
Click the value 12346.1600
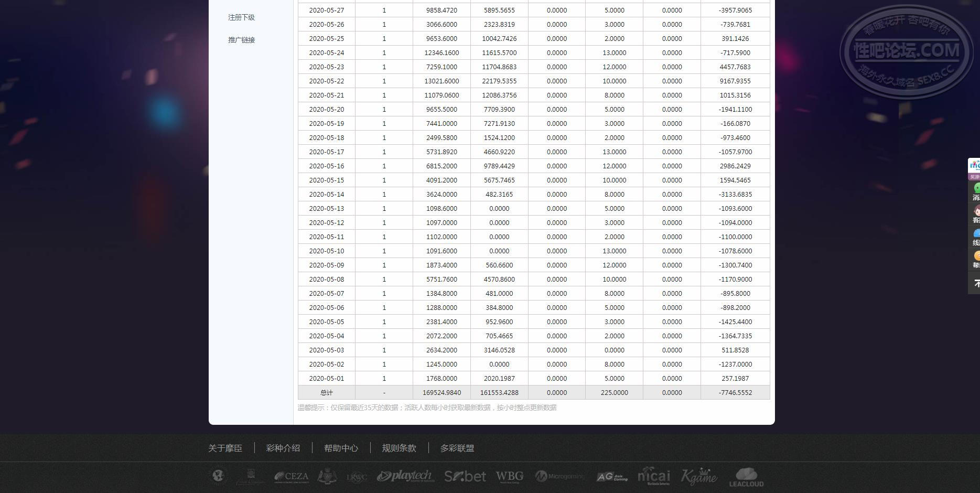pyautogui.click(x=442, y=52)
